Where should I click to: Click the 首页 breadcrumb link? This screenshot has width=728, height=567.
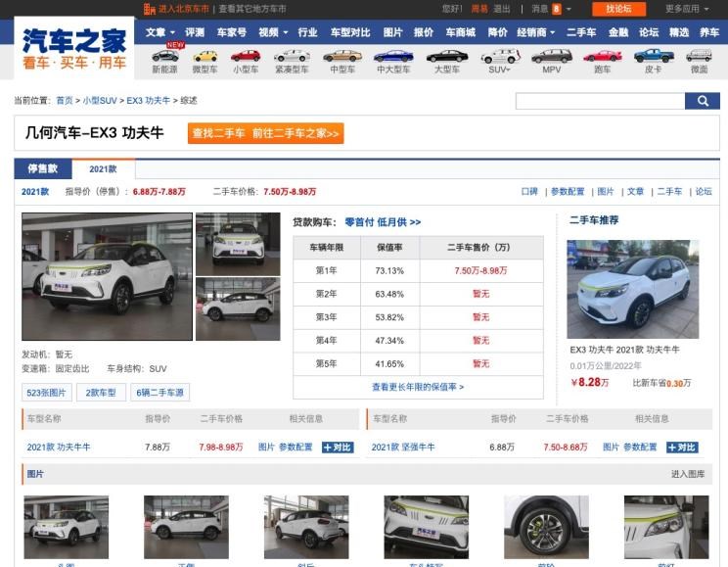coord(65,101)
